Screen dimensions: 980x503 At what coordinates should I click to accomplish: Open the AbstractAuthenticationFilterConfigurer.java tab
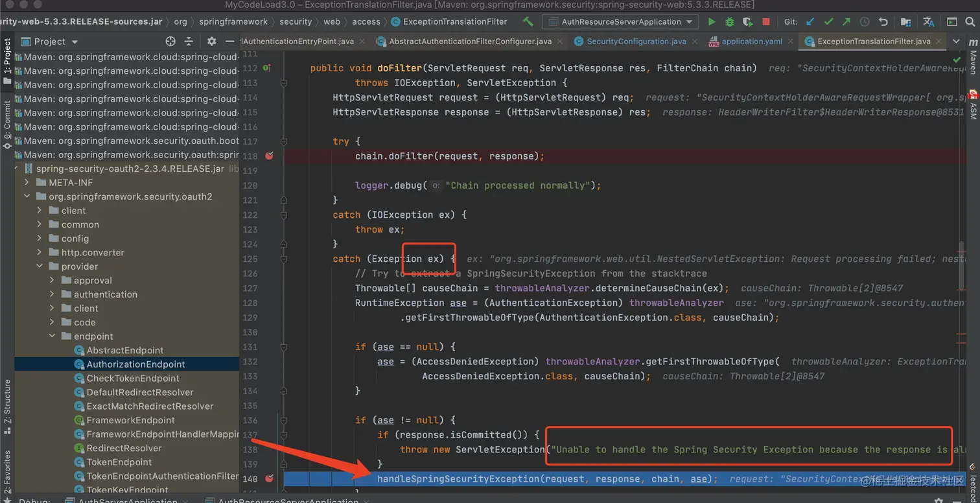pyautogui.click(x=471, y=41)
